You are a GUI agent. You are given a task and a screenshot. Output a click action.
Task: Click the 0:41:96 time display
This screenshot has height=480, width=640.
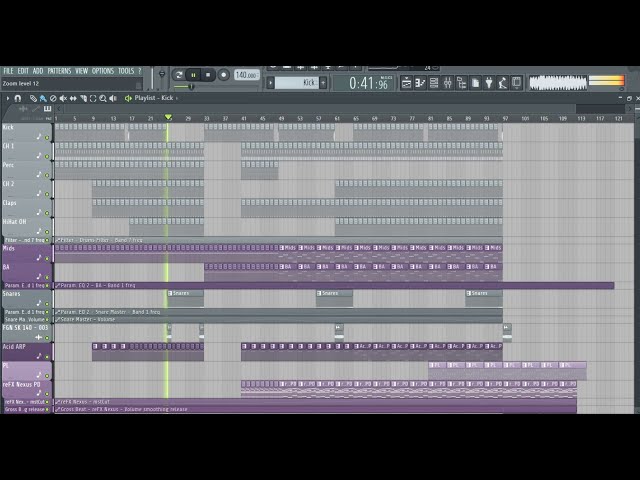[368, 83]
